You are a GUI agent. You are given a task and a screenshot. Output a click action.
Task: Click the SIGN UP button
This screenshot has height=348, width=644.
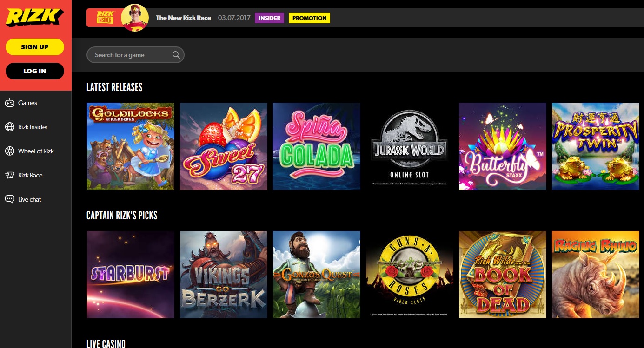tap(35, 47)
